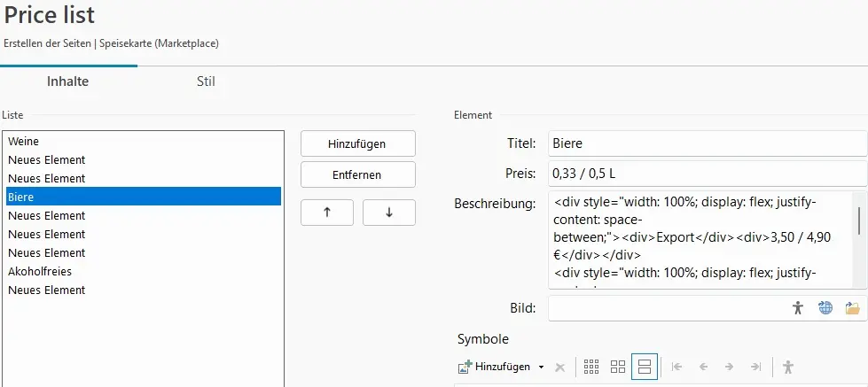Click the delete X icon in Symbole toolbar
Image resolution: width=868 pixels, height=387 pixels.
coord(559,367)
